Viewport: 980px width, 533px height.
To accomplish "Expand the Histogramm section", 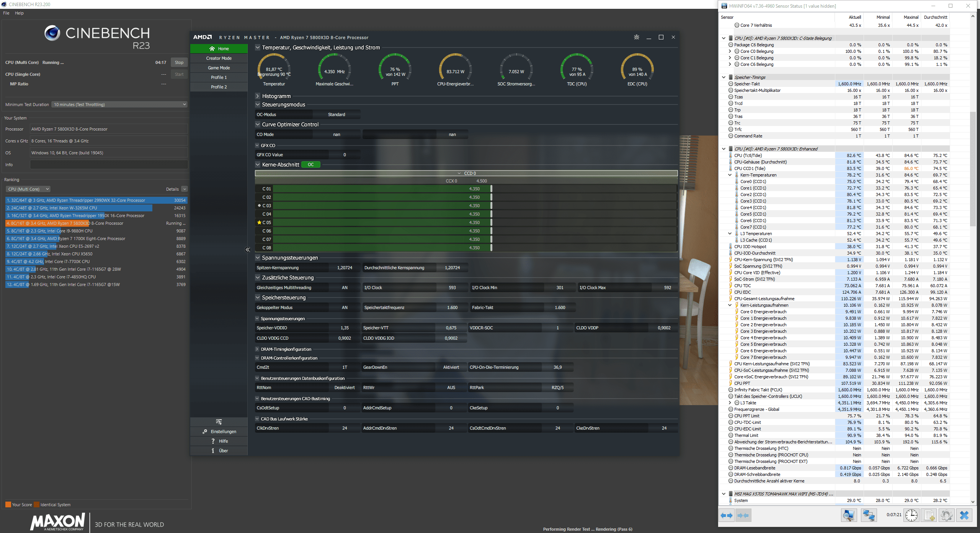I will pos(258,96).
